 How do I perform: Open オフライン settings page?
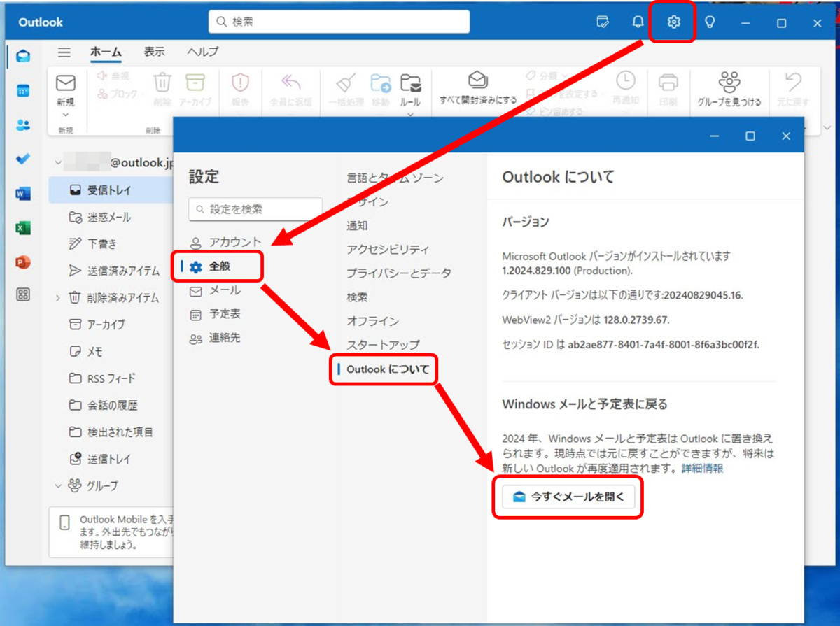point(372,321)
